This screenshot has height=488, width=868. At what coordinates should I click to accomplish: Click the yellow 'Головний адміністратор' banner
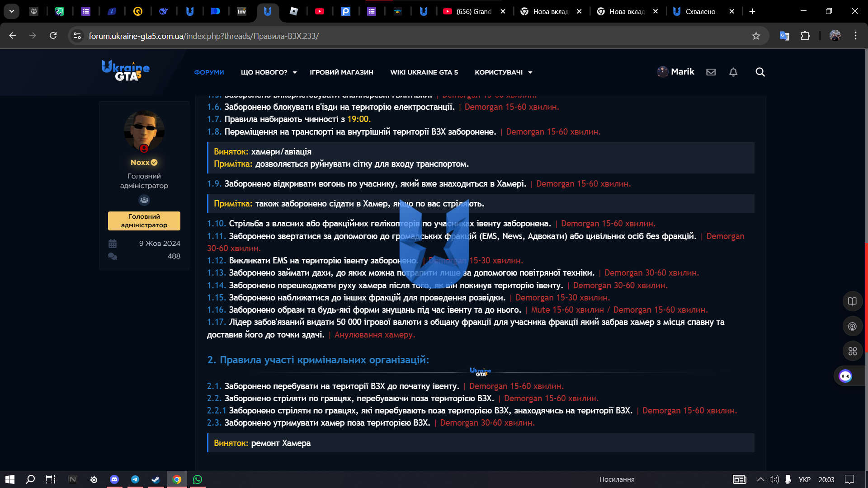point(144,221)
